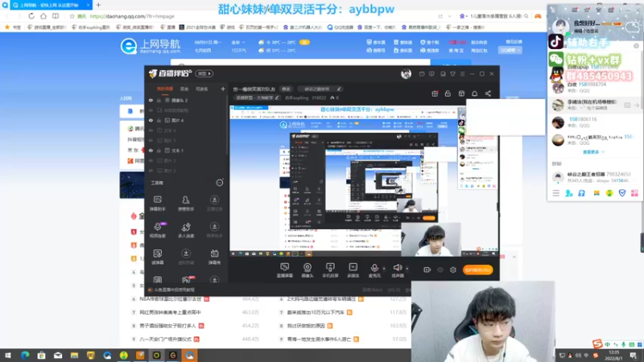This screenshot has height=362, width=644.
Task: Open the video co-stream tool
Action: pyautogui.click(x=157, y=230)
